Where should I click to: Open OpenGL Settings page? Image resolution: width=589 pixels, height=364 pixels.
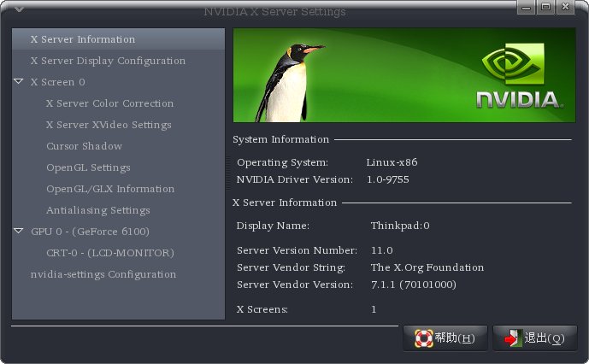(88, 167)
